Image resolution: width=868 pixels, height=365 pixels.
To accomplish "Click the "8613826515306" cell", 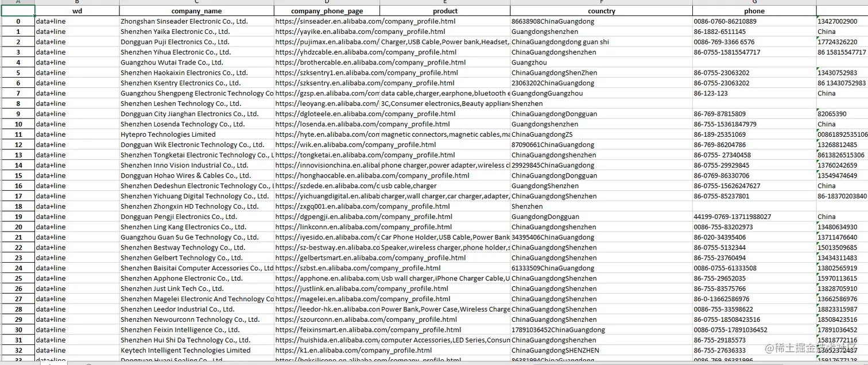I will [x=842, y=155].
